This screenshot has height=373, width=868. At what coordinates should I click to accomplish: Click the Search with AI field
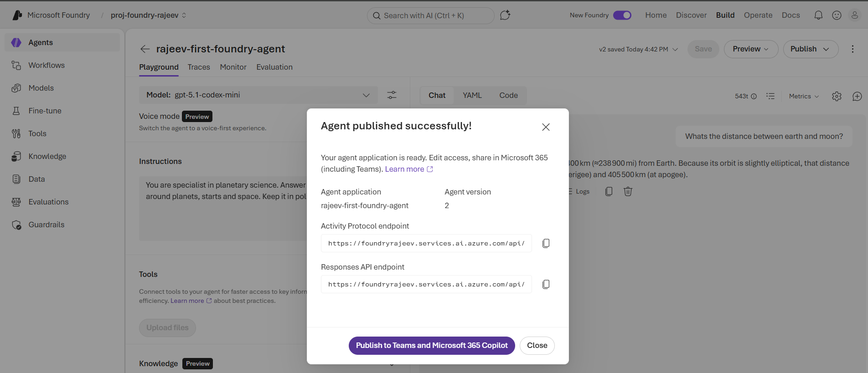[x=430, y=15]
